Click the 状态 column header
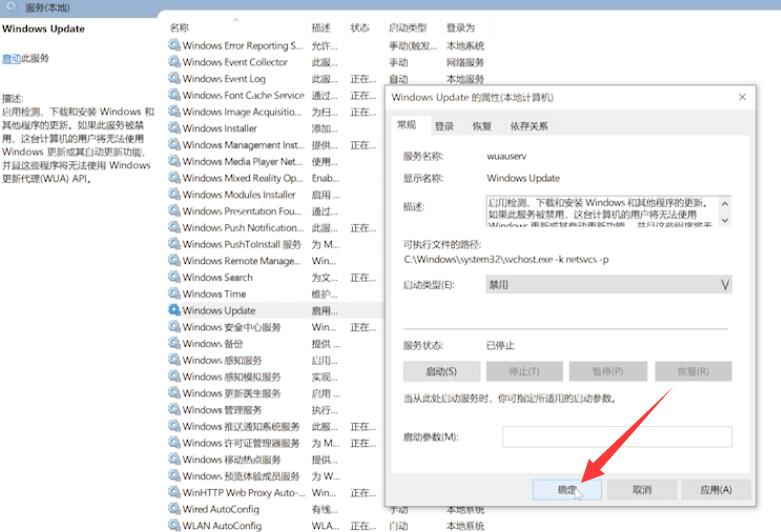The image size is (781, 532). point(360,28)
